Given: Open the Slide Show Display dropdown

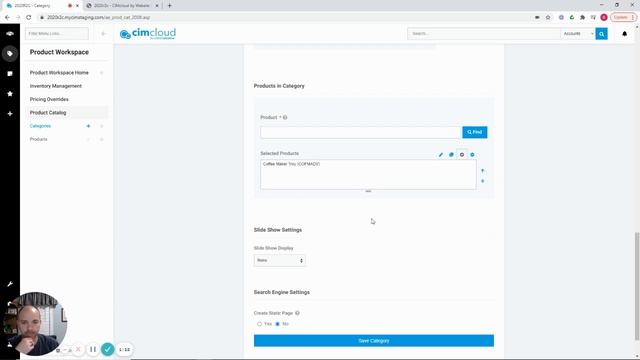Looking at the screenshot, I should [280, 260].
